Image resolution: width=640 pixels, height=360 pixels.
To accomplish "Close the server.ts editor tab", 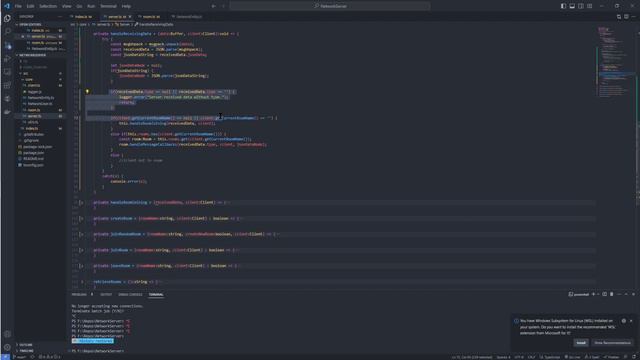I will [x=130, y=17].
